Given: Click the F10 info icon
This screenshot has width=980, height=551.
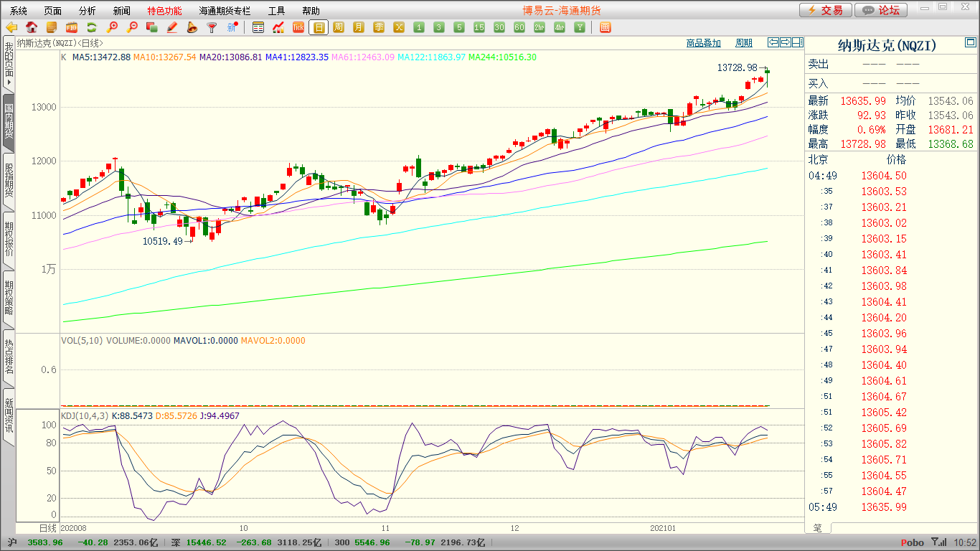Looking at the screenshot, I should (72, 27).
